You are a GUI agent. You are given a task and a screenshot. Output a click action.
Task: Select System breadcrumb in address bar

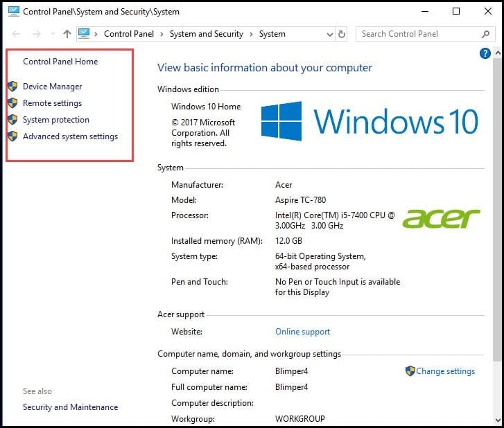[x=272, y=34]
